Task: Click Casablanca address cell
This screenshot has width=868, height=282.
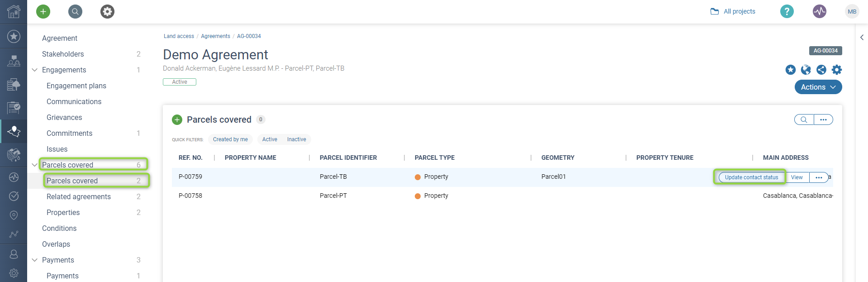Action: [798, 196]
